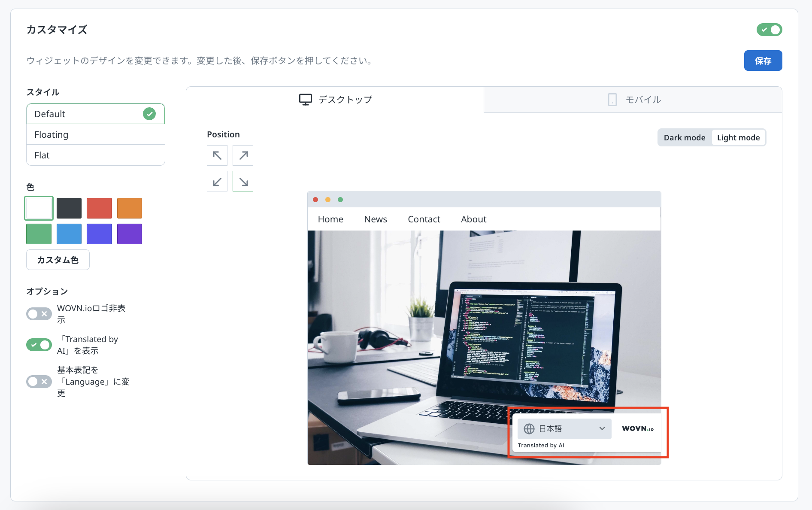
Task: Click the WOVN.io logo in preview
Action: pyautogui.click(x=637, y=429)
